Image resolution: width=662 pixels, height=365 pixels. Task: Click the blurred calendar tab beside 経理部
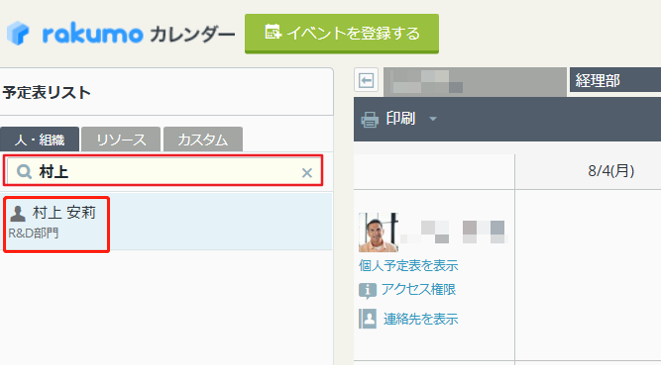[x=475, y=81]
